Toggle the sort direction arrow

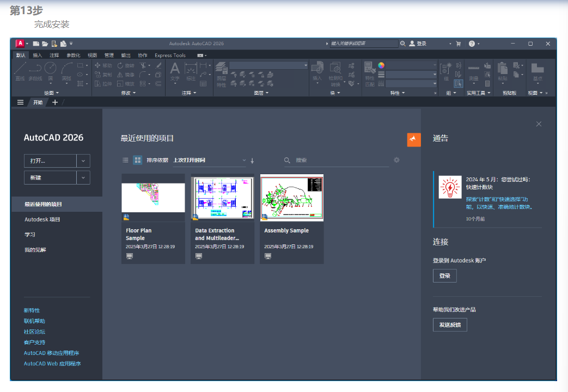(x=252, y=160)
